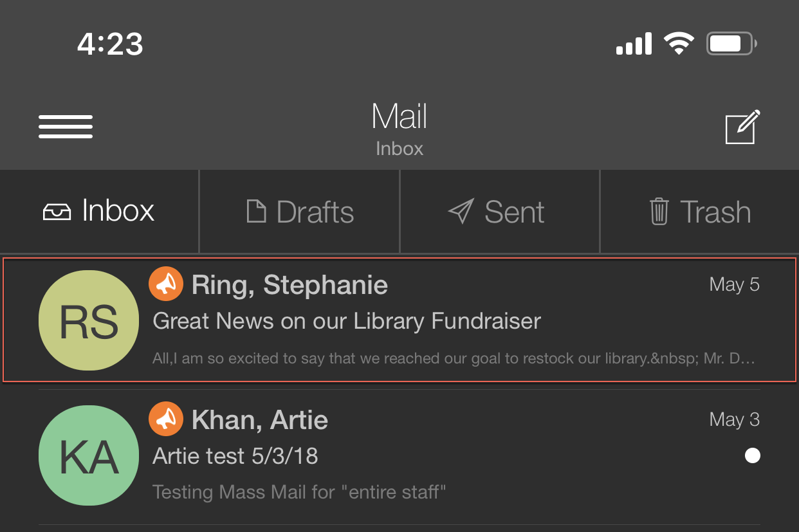Open the hamburger menu
This screenshot has height=532, width=799.
coord(66,127)
